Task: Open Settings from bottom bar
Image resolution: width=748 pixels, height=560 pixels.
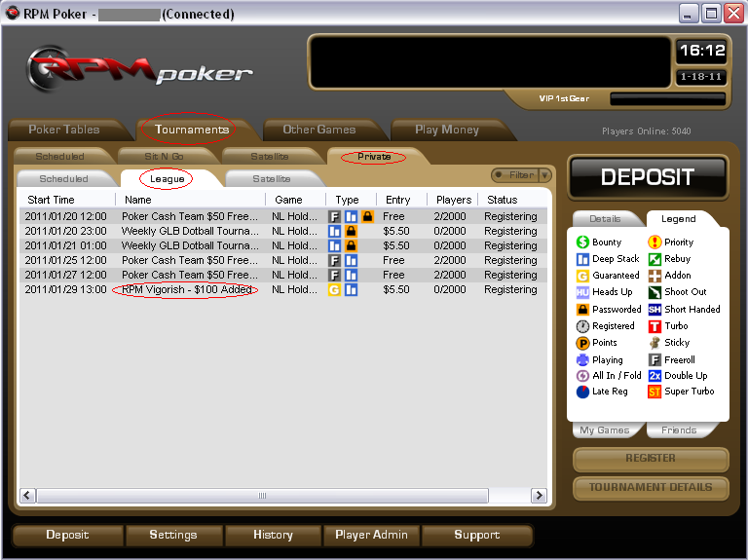Action: (x=173, y=535)
